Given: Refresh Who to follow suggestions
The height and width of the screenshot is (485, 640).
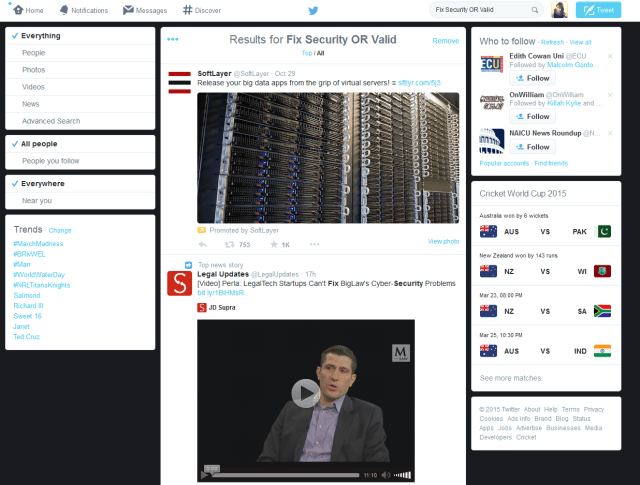Looking at the screenshot, I should [552, 42].
